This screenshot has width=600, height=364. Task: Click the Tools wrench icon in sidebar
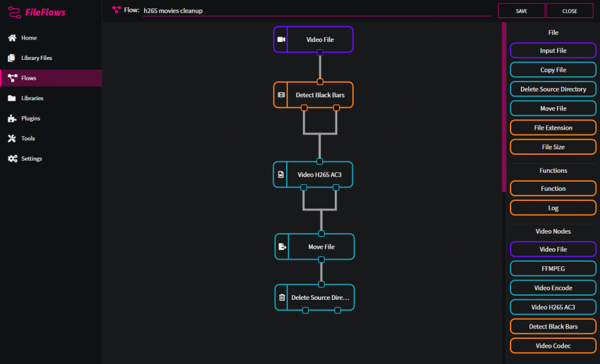12,139
